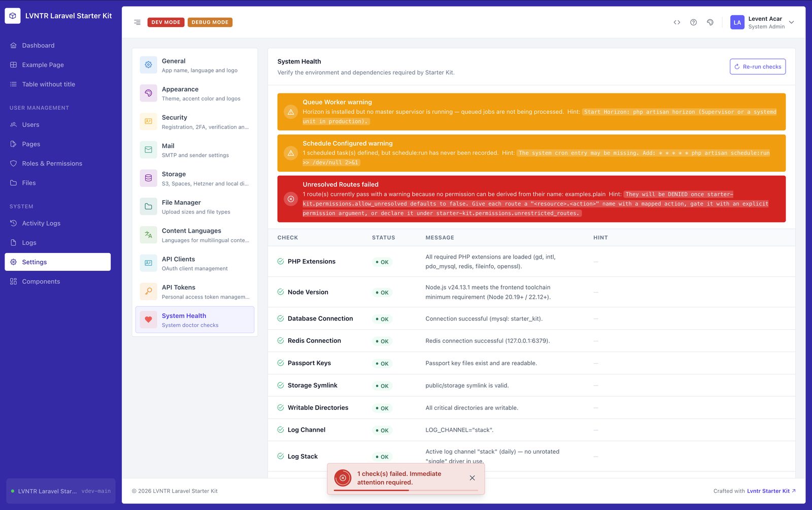The height and width of the screenshot is (510, 812).
Task: Click the Mail envelope icon
Action: (148, 150)
